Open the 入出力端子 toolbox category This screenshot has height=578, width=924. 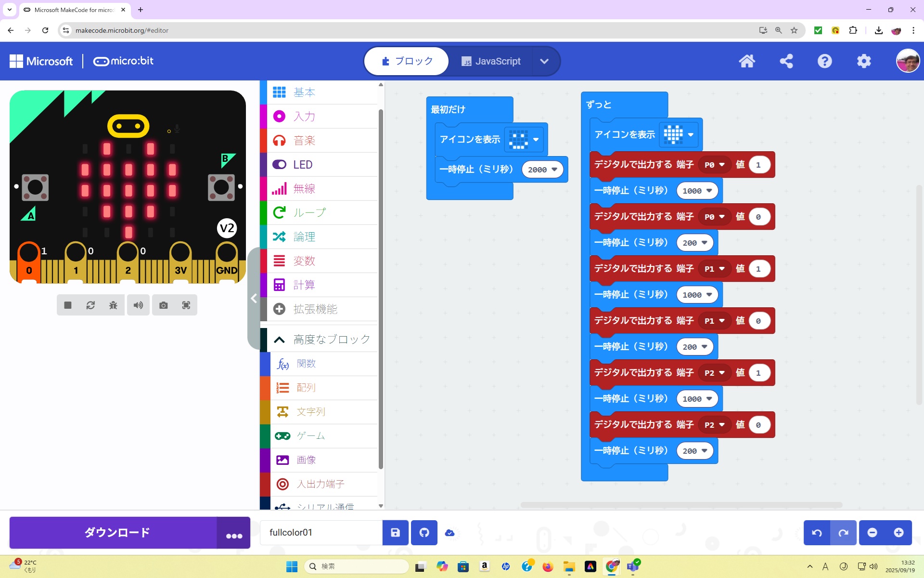(x=321, y=484)
